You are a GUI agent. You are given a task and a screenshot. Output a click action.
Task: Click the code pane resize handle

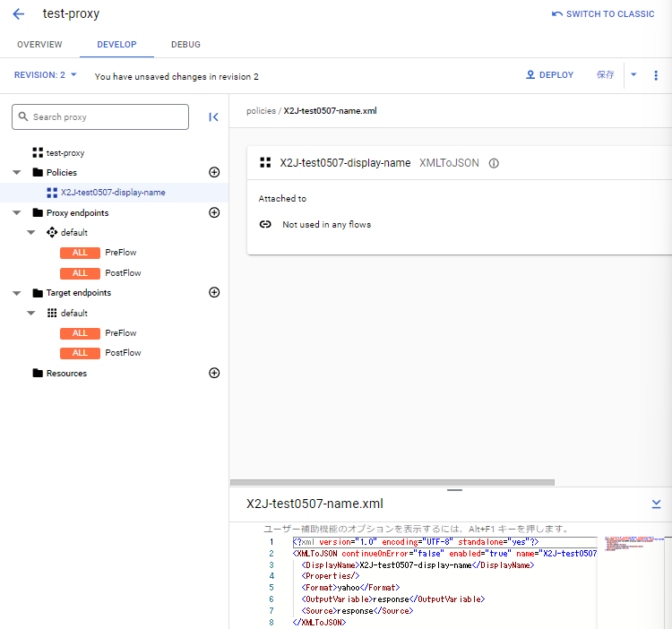click(454, 490)
